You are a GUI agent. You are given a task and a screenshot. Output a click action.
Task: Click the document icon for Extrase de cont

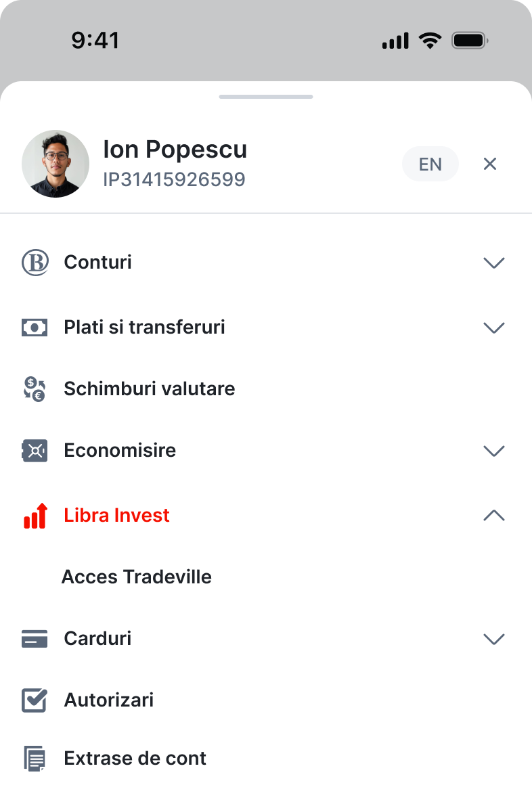click(35, 759)
